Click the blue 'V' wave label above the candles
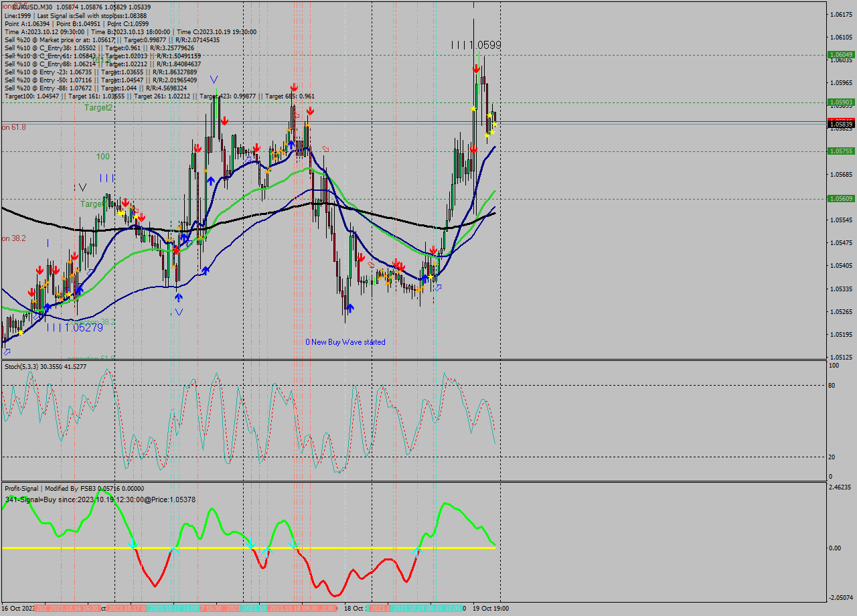The image size is (857, 616). (x=214, y=80)
